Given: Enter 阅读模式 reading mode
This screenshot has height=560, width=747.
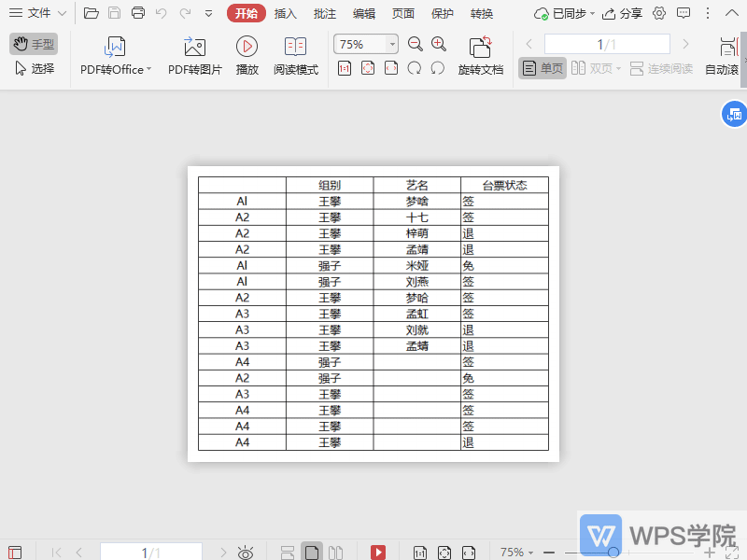Looking at the screenshot, I should pyautogui.click(x=296, y=56).
